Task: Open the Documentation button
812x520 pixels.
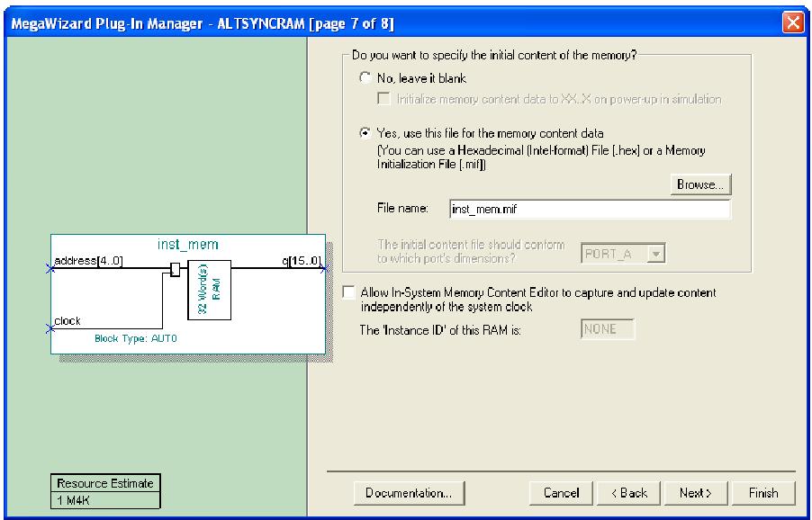Action: pos(409,493)
